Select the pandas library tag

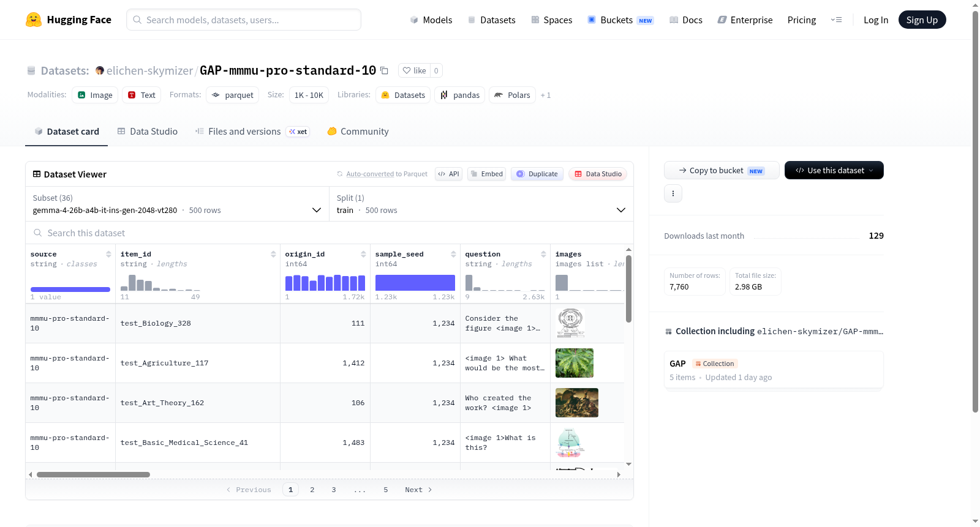point(459,95)
